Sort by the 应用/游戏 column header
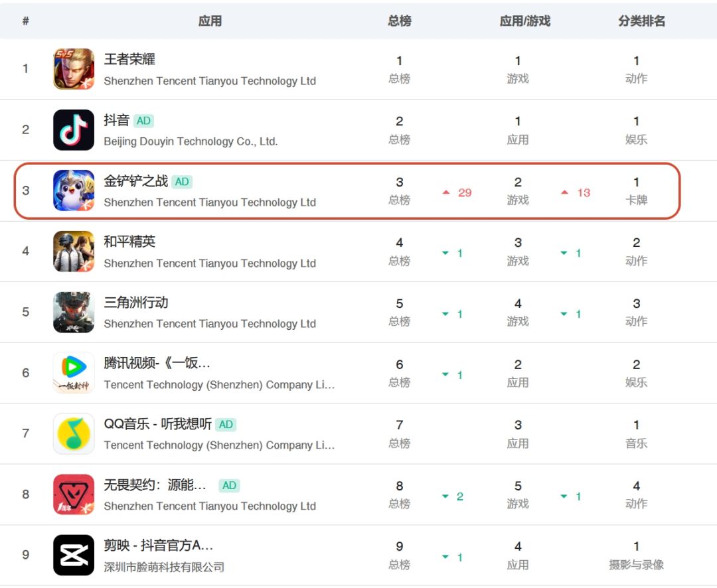The image size is (717, 588). [524, 21]
